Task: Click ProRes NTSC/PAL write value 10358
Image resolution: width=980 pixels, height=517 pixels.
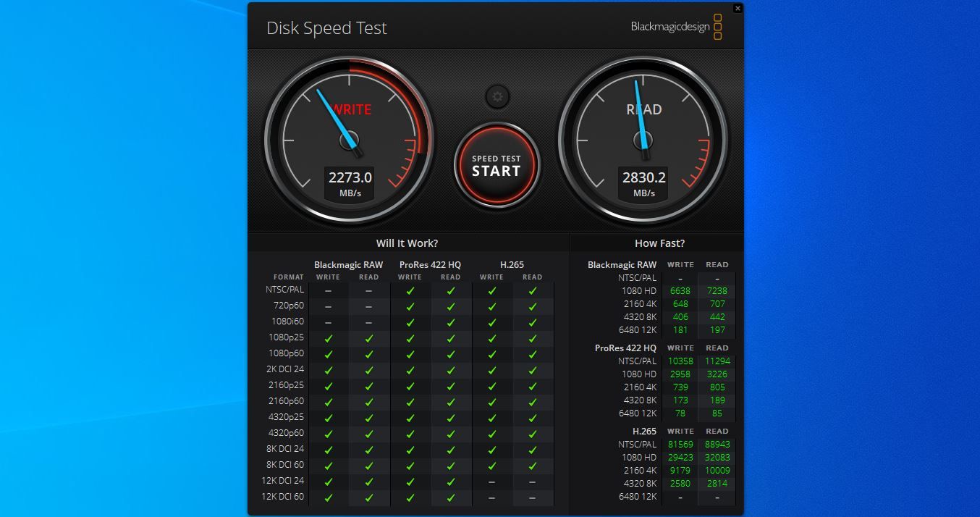Action: (680, 361)
